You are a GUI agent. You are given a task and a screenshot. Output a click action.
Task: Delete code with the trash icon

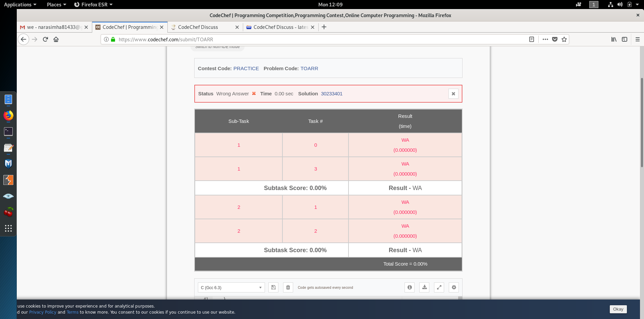[288, 287]
